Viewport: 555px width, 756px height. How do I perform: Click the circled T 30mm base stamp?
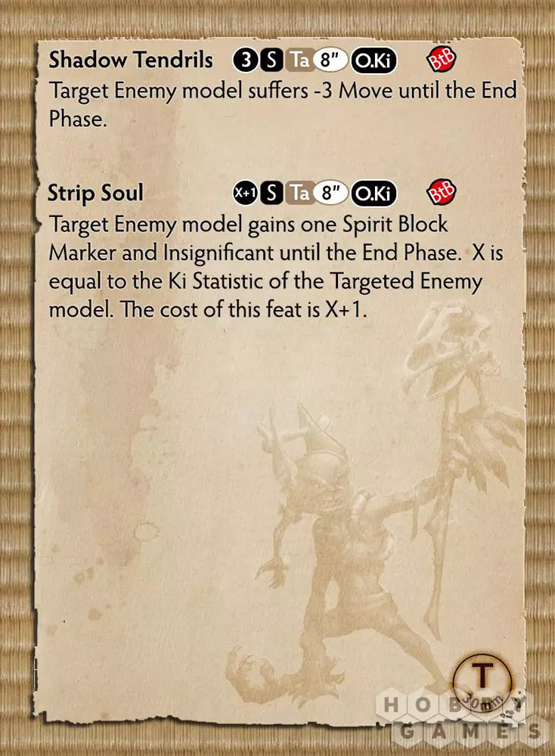[482, 683]
